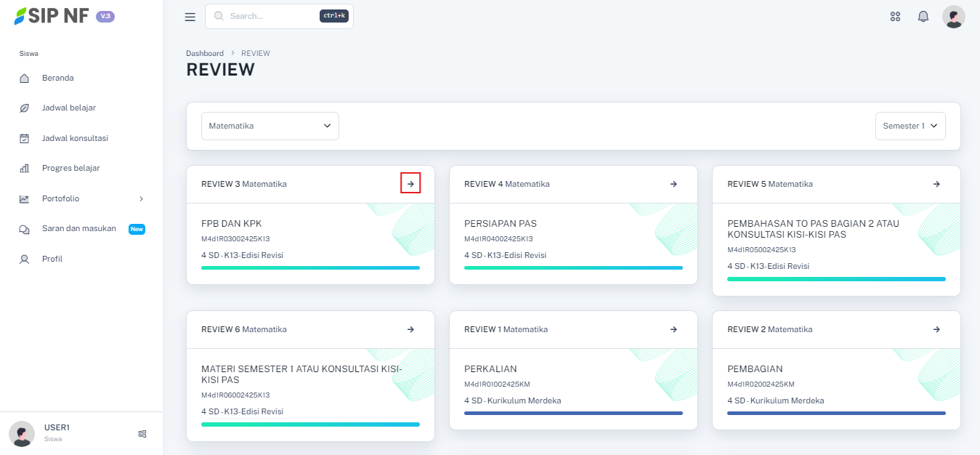Open the apps grid icon
The image size is (980, 455).
coord(895,17)
